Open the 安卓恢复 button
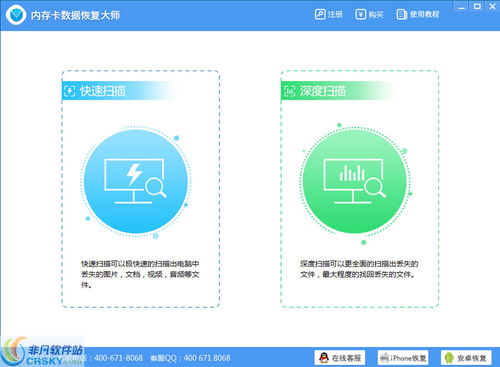This screenshot has width=500, height=367. click(x=466, y=358)
